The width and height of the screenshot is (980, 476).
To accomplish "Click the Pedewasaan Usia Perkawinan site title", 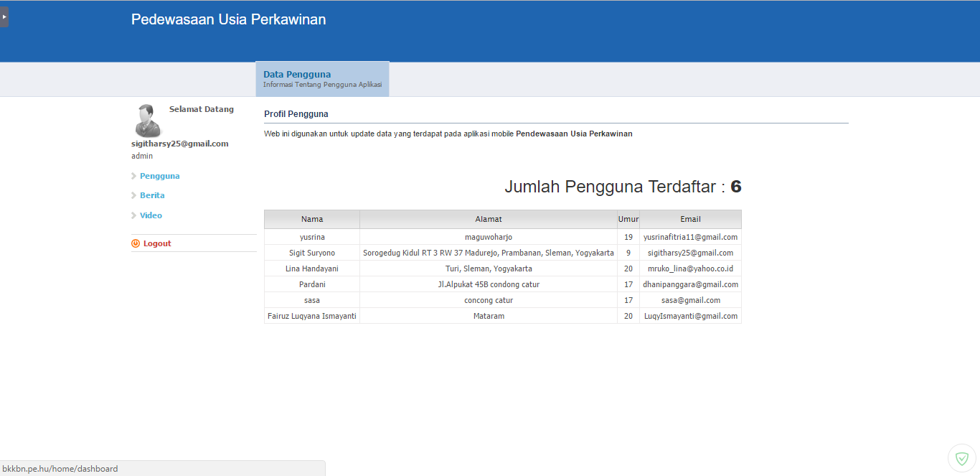I will pyautogui.click(x=228, y=19).
